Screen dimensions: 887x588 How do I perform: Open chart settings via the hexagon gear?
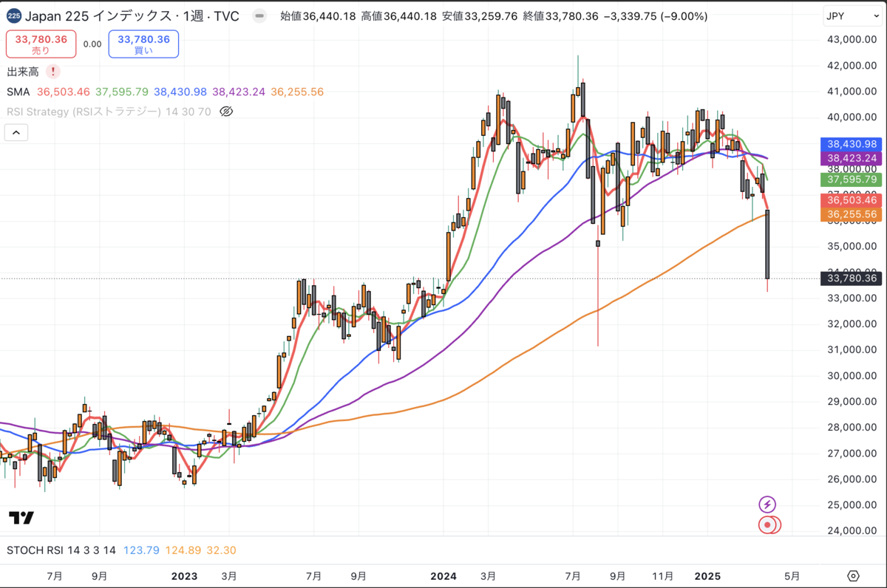point(854,575)
